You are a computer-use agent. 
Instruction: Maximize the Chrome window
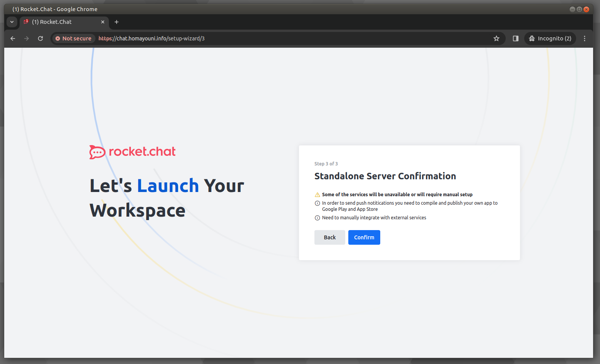579,9
